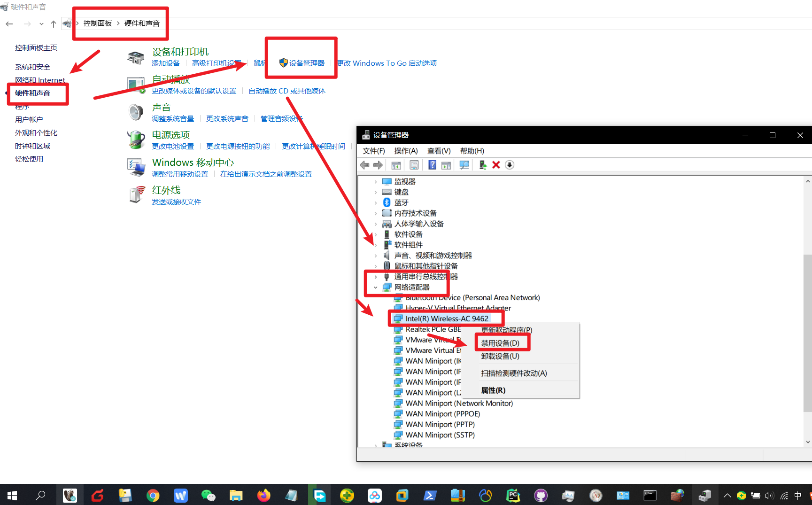Show hidden tray icons chevron

(x=727, y=496)
